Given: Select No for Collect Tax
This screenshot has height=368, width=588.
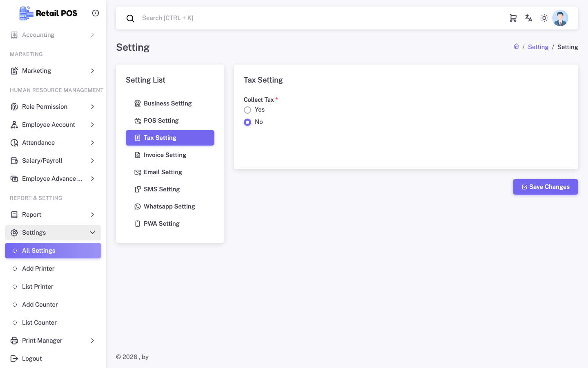Looking at the screenshot, I should tap(247, 122).
